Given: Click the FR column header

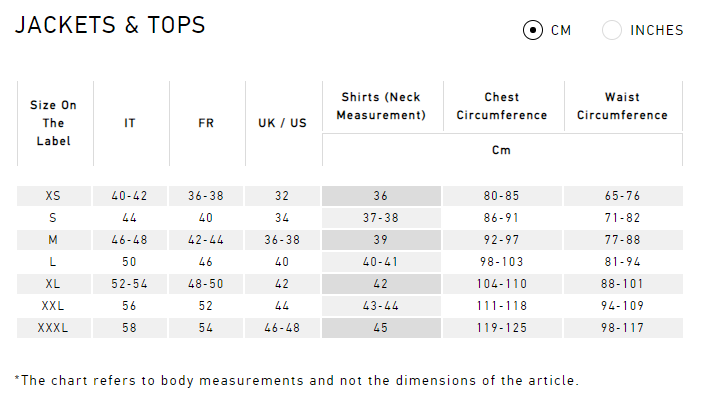Looking at the screenshot, I should point(206,123).
